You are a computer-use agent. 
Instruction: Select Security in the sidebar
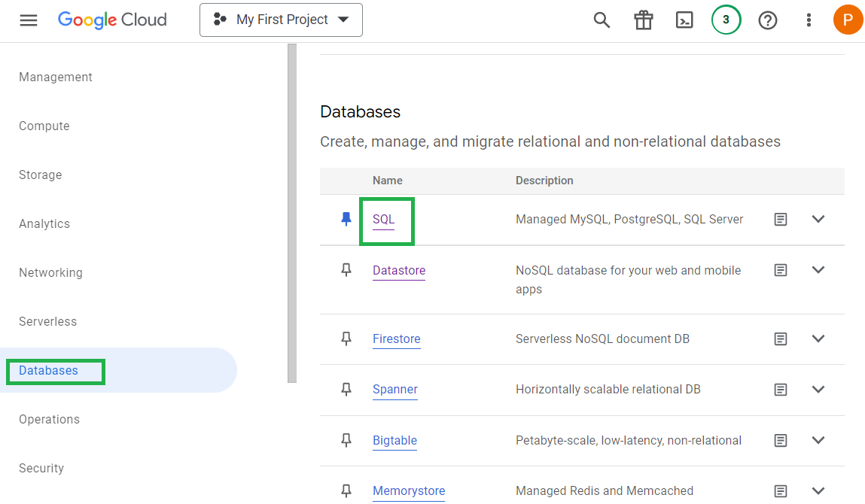41,468
